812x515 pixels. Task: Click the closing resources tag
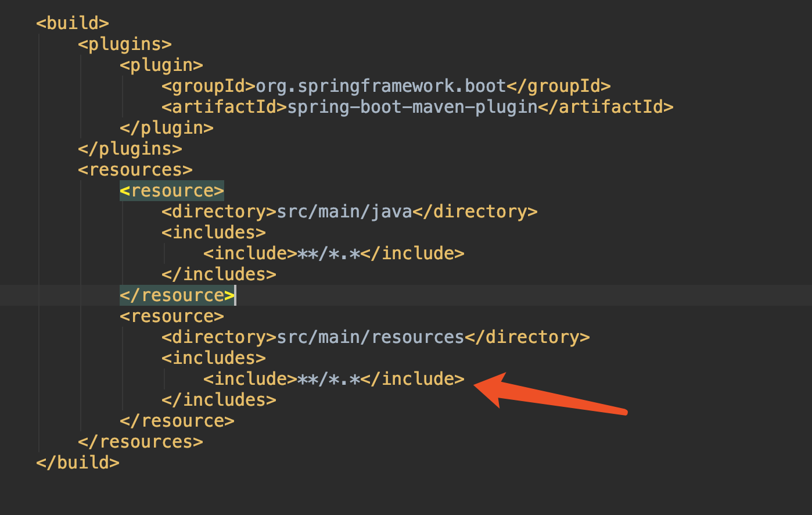(141, 442)
